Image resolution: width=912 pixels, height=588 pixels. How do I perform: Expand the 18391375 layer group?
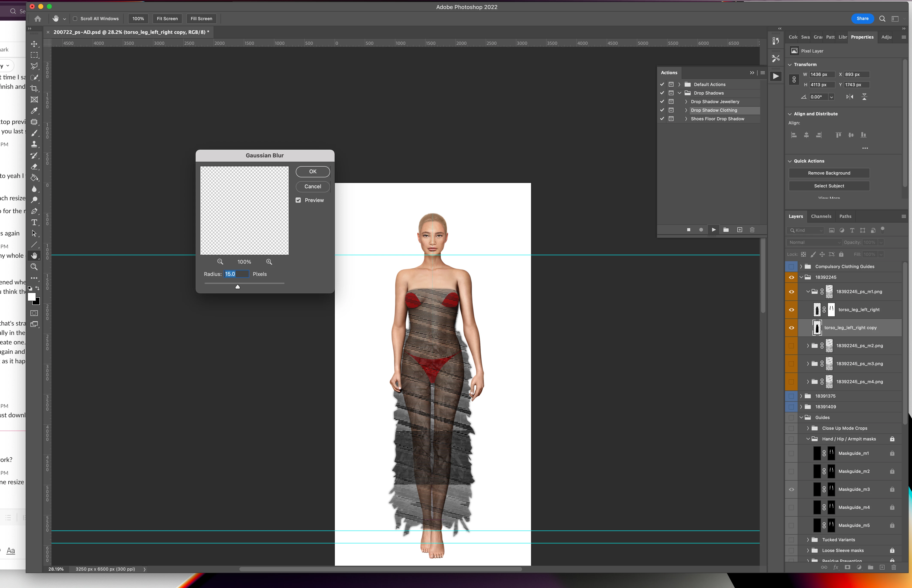801,396
